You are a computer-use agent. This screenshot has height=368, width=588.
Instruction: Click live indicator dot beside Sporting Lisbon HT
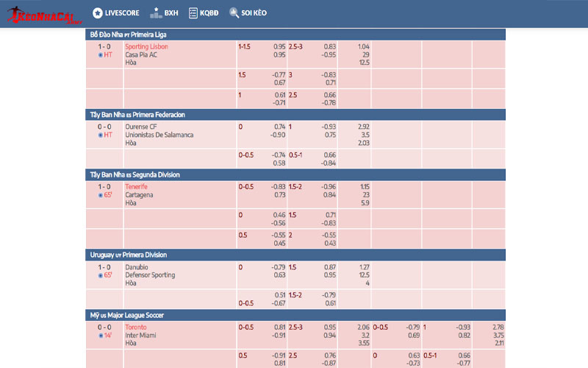(100, 54)
